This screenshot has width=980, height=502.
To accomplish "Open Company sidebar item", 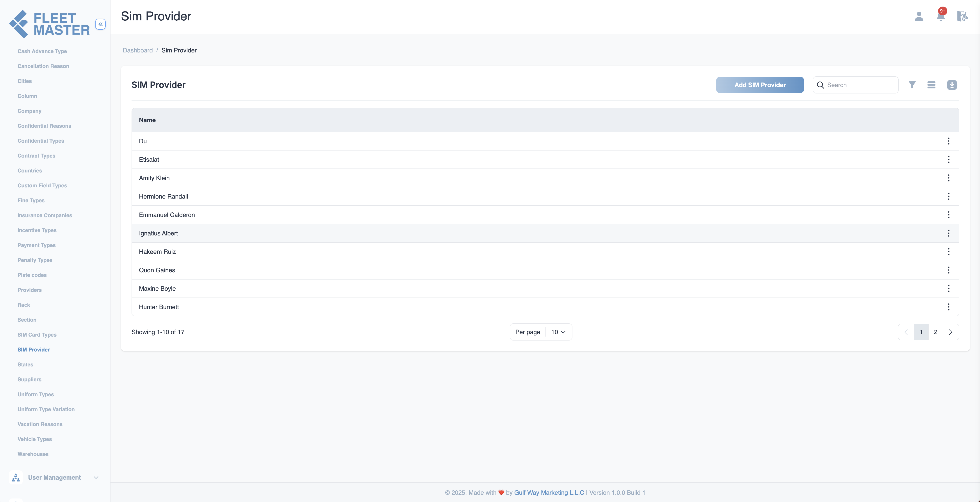I will tap(29, 111).
